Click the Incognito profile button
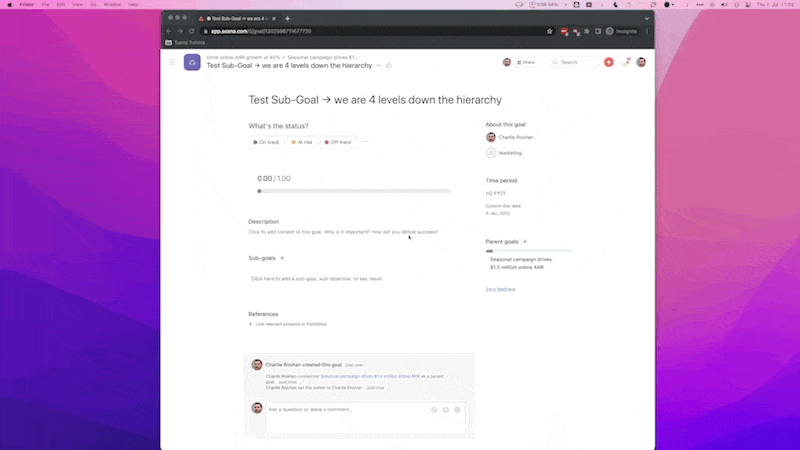Viewport: 800px width, 450px height. 621,31
